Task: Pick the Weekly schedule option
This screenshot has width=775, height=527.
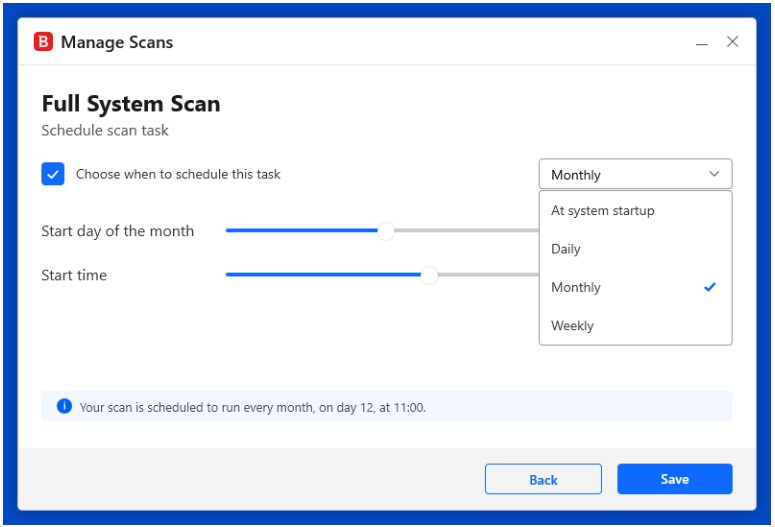Action: click(x=572, y=325)
